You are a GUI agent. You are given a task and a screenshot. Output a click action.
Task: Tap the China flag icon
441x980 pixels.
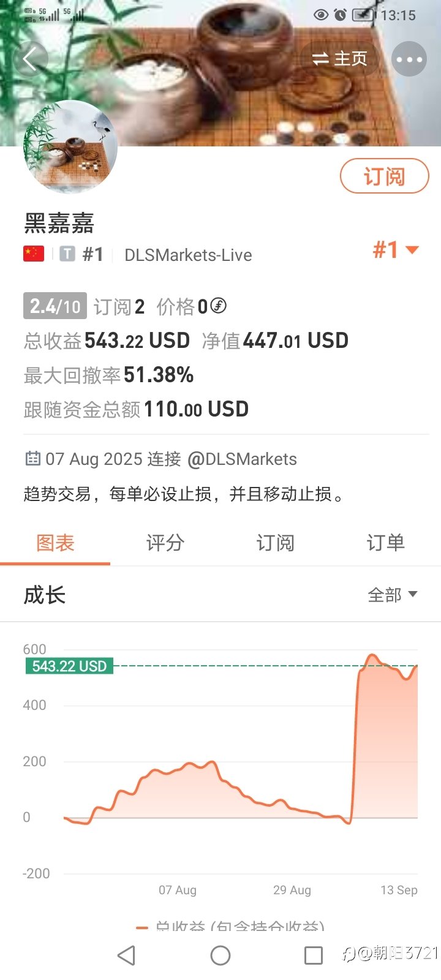pyautogui.click(x=34, y=254)
